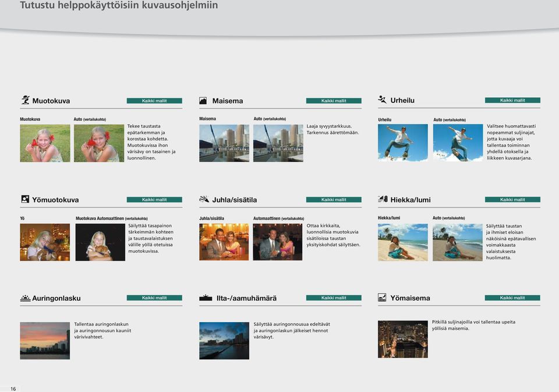The image size is (559, 392).
Task: Open the Muotokuva Automaattinen dark teddy photo
Action: click(x=100, y=242)
